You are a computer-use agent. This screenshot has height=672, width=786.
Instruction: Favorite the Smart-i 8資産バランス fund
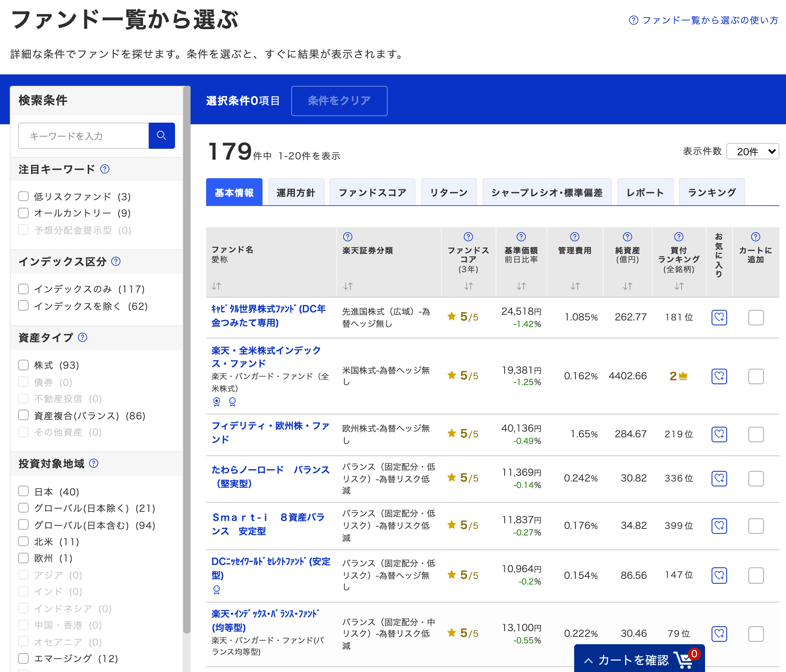[719, 526]
